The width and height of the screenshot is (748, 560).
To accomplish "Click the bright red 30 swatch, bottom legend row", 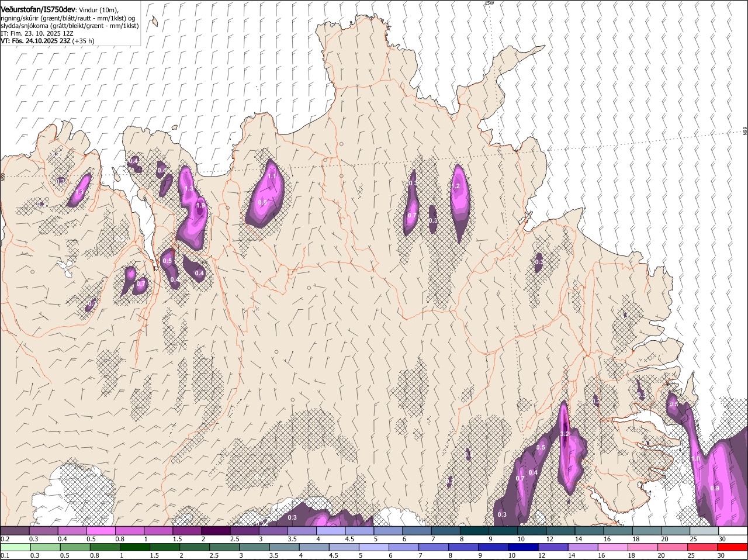I will [732, 548].
